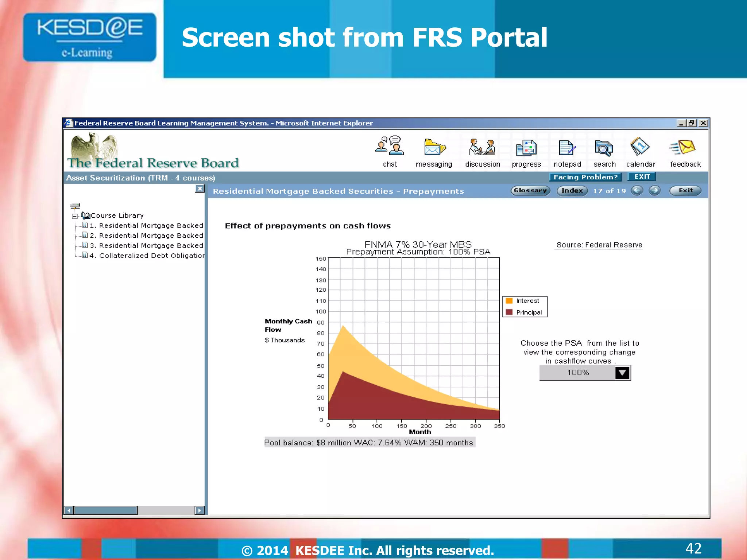Image resolution: width=747 pixels, height=560 pixels.
Task: Click the rounded Exit lesson button
Action: click(685, 190)
